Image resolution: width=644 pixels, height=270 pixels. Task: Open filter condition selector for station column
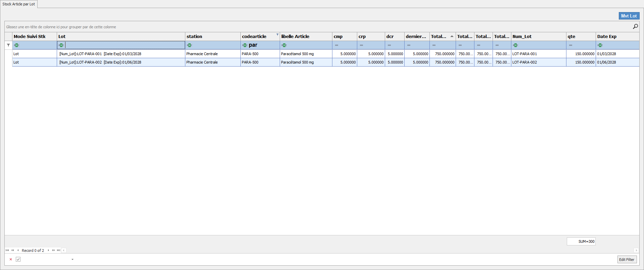(189, 45)
